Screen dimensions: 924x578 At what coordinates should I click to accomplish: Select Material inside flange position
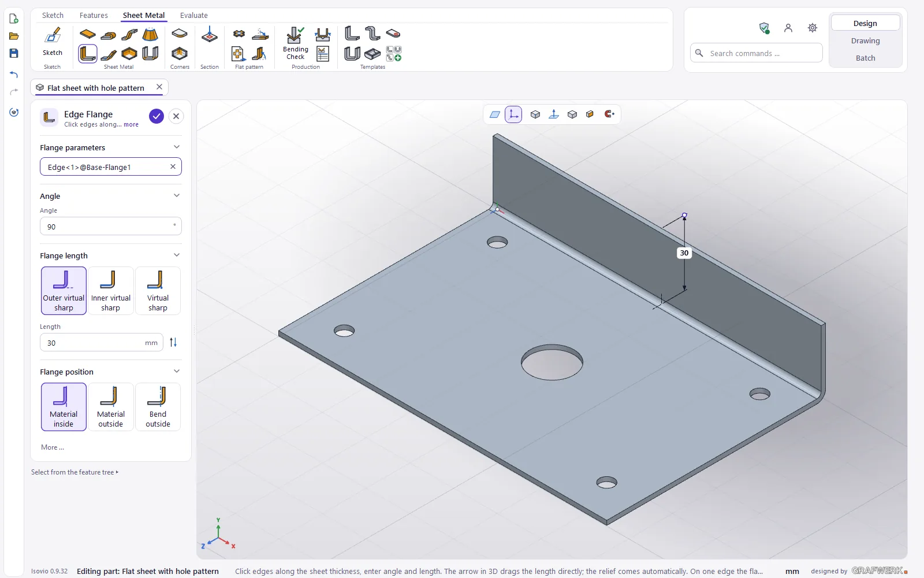pos(64,407)
